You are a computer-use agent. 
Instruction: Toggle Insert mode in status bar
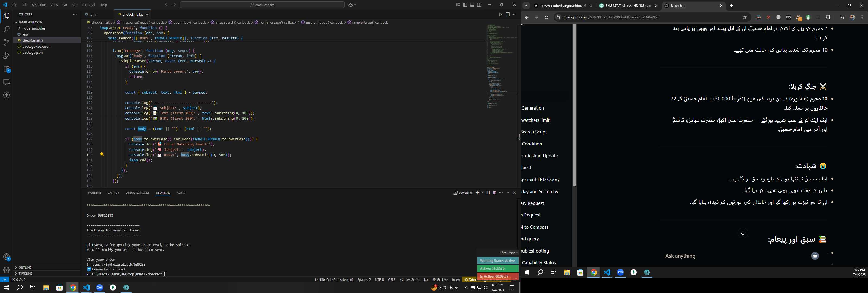(456, 279)
